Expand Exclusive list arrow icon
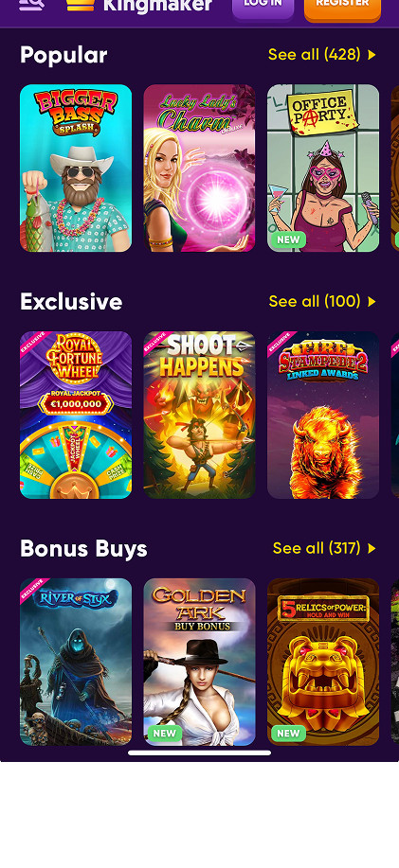The image size is (399, 868). tap(372, 301)
